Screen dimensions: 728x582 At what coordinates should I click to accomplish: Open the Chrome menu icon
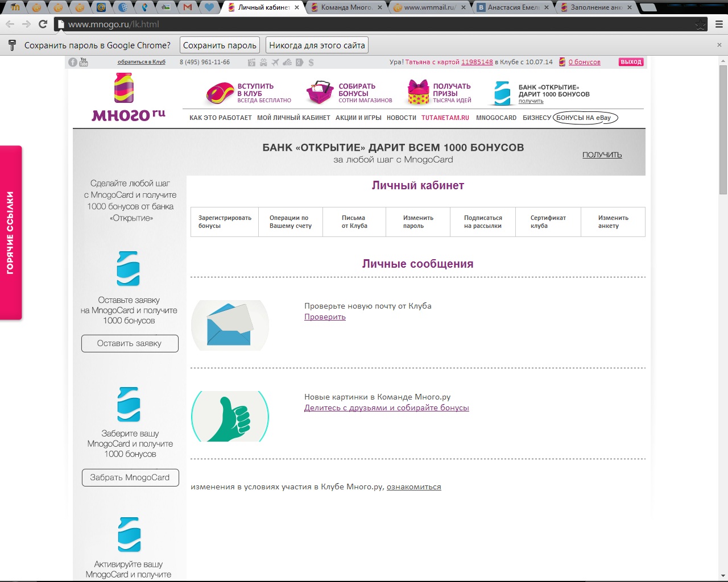719,24
